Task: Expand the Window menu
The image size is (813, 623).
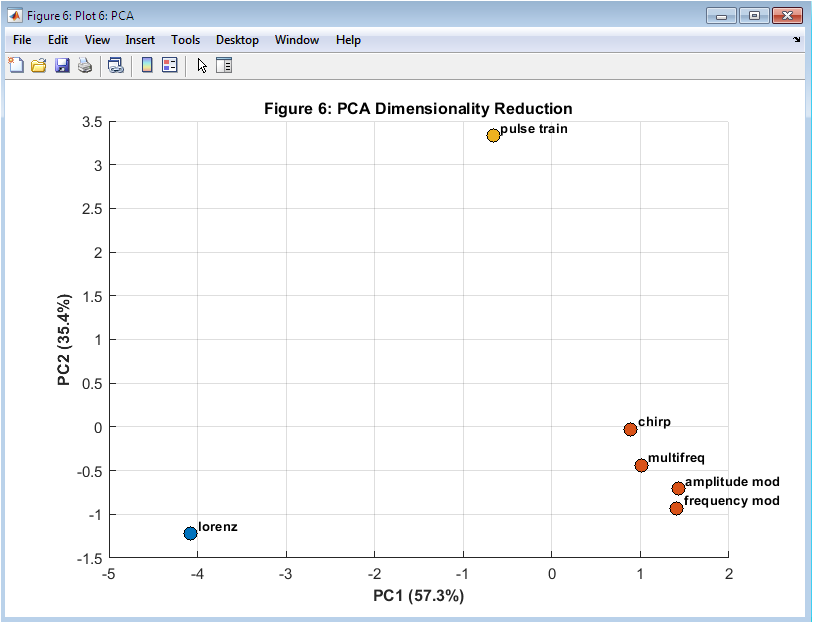Action: point(297,40)
